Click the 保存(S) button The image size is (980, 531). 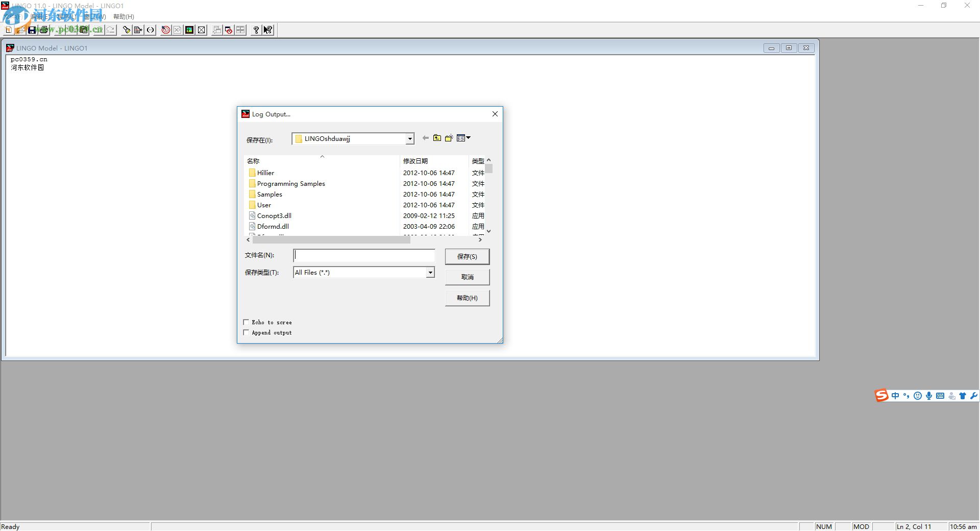tap(467, 256)
